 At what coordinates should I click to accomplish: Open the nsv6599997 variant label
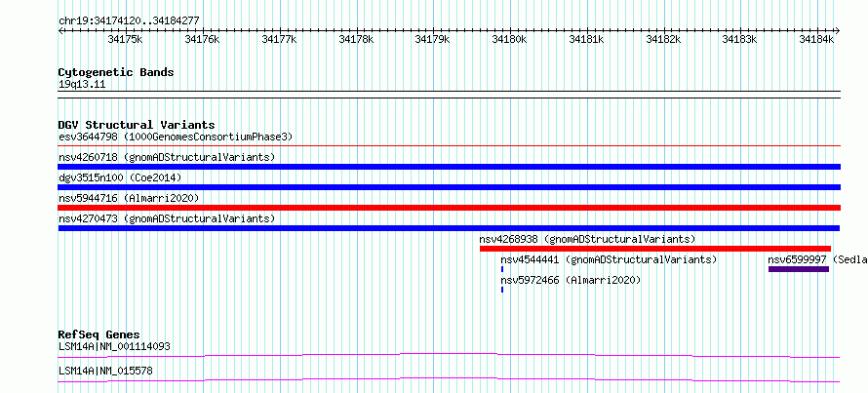pyautogui.click(x=817, y=259)
